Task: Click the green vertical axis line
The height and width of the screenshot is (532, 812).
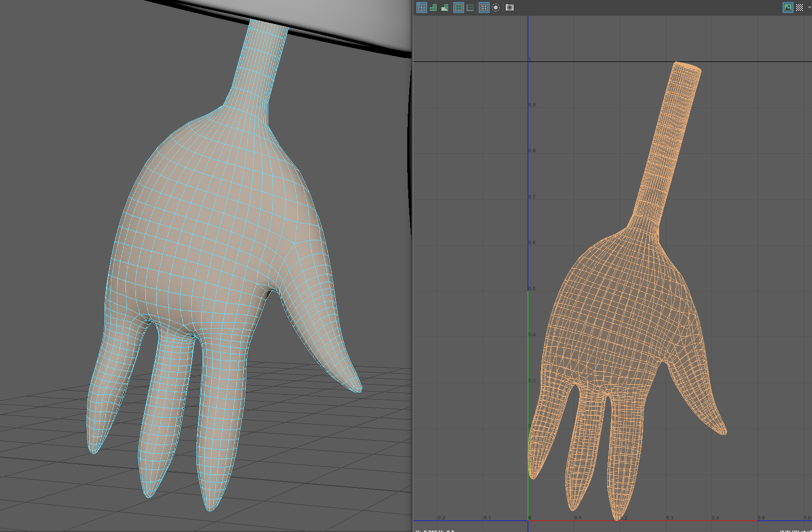Action: click(x=528, y=375)
